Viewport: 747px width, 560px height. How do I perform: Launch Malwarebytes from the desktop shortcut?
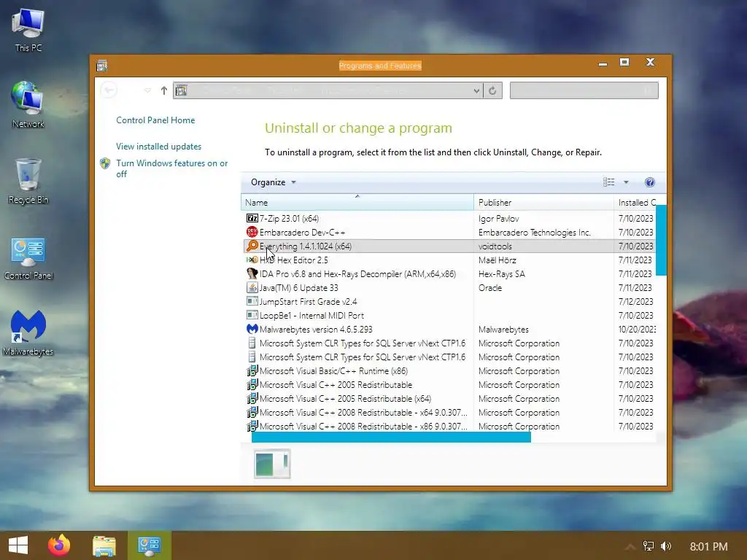coord(28,332)
